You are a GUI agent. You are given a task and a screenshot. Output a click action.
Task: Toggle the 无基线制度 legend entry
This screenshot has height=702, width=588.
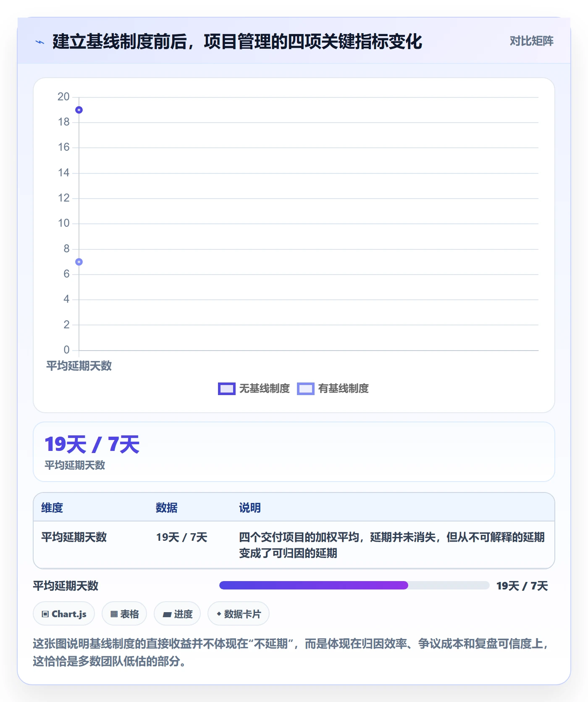(254, 389)
